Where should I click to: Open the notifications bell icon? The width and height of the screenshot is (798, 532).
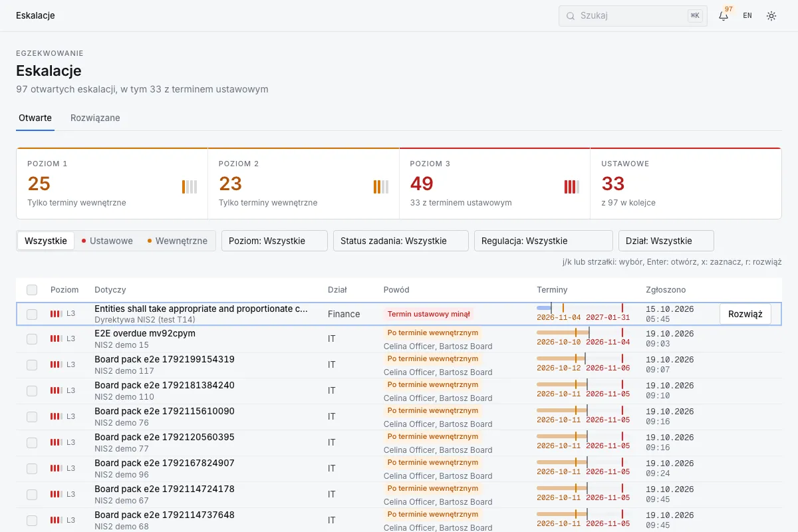click(724, 16)
